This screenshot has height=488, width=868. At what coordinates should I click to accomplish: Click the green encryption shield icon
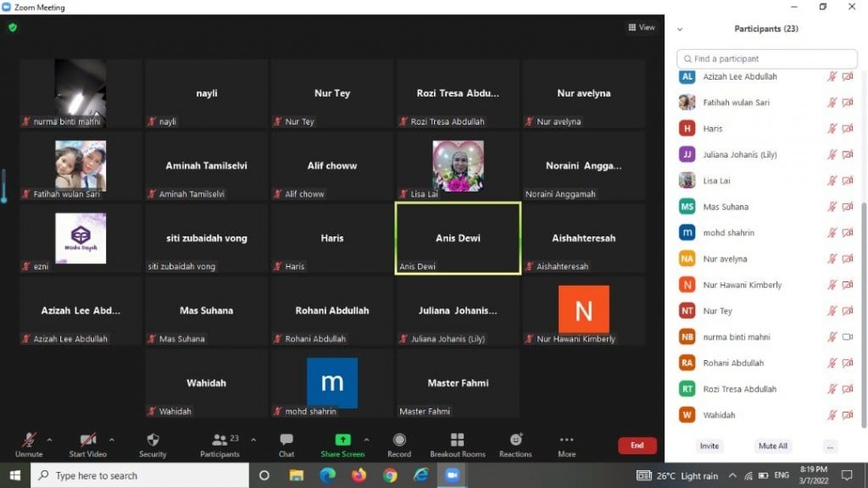(13, 27)
